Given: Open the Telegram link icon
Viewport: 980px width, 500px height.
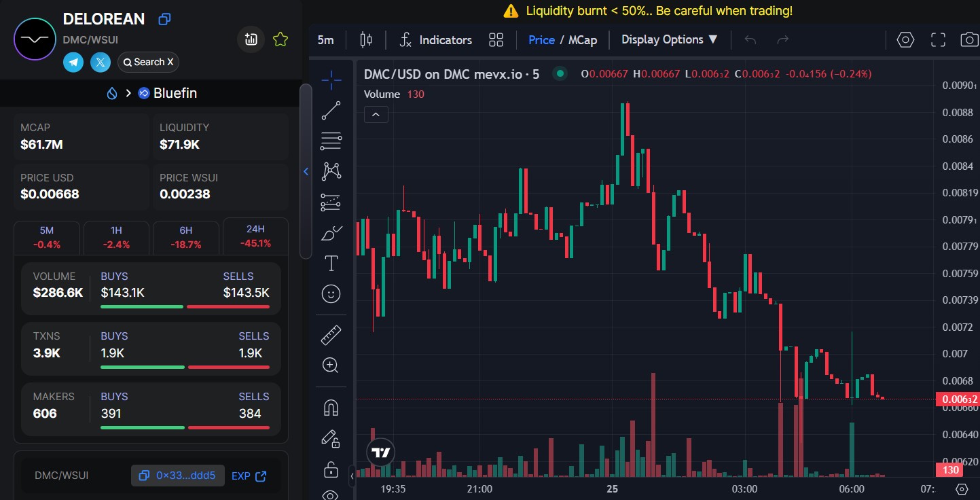Looking at the screenshot, I should click(x=73, y=62).
